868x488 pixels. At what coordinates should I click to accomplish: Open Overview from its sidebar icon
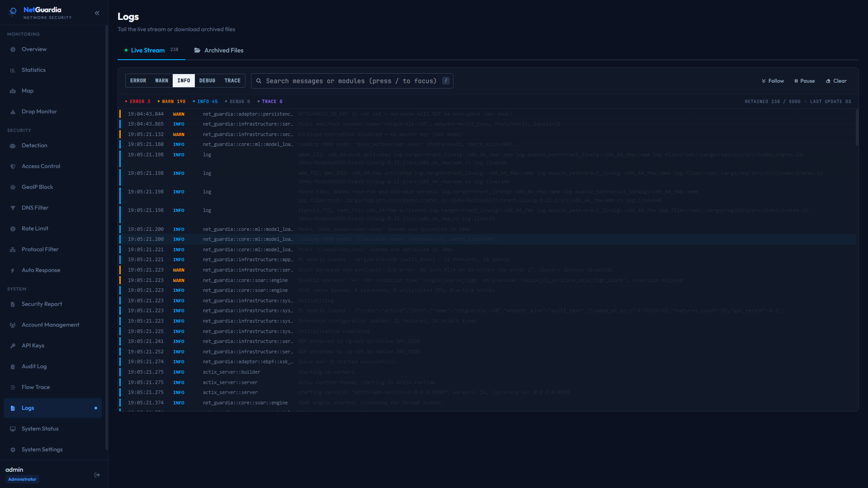pyautogui.click(x=13, y=49)
